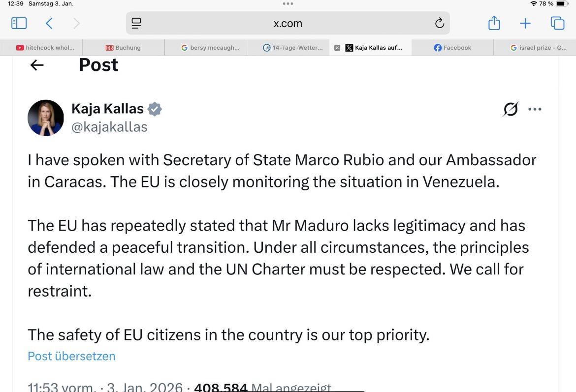Focus the x.com address field
Image resolution: width=576 pixels, height=392 pixels.
(x=288, y=23)
